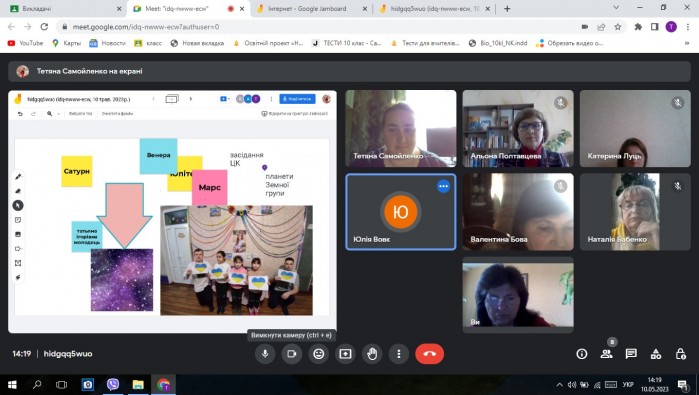Select Наталія Бабенко video tile

(x=635, y=212)
